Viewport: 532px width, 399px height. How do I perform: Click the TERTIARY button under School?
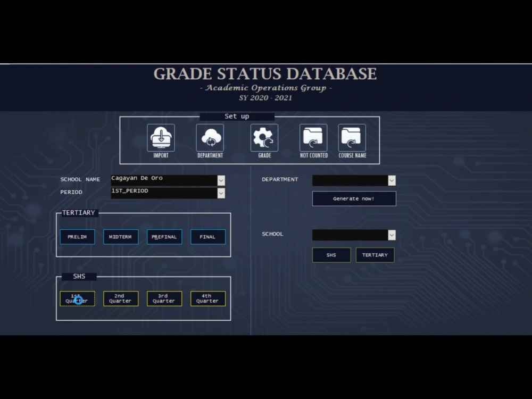point(375,255)
